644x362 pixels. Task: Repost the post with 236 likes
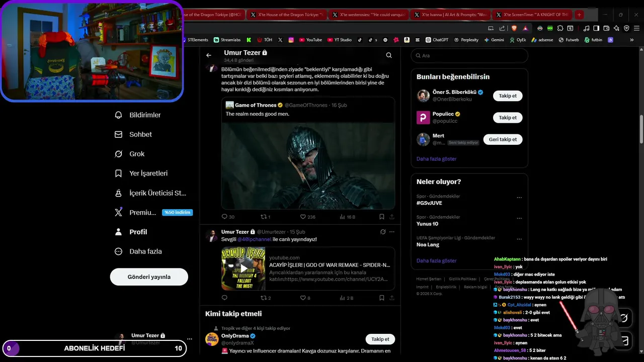[x=265, y=217]
